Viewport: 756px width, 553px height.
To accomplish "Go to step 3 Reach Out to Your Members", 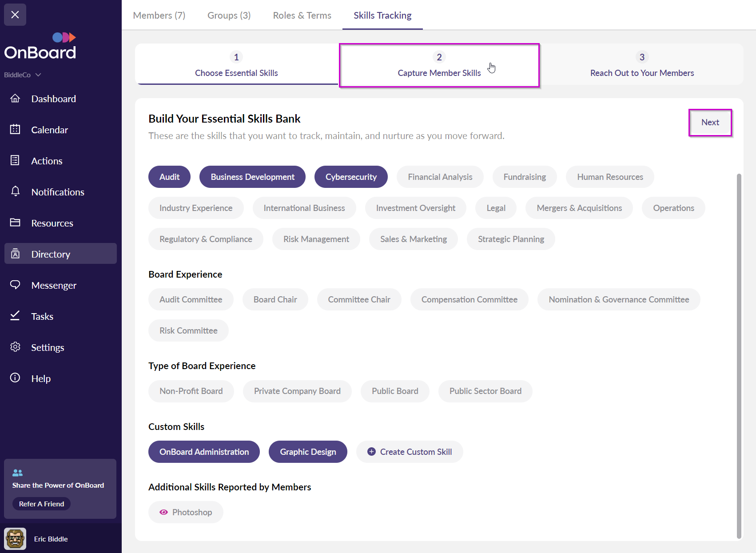I will 641,65.
